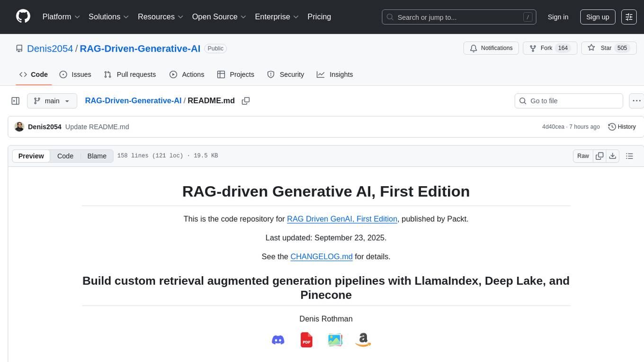Screen dimensions: 644x362
Task: Open the three-dot more options menu
Action: pyautogui.click(x=636, y=101)
